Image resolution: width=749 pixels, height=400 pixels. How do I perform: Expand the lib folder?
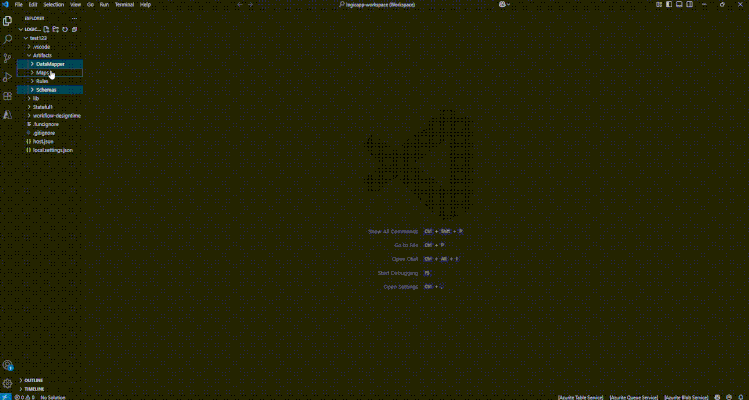pyautogui.click(x=50, y=98)
